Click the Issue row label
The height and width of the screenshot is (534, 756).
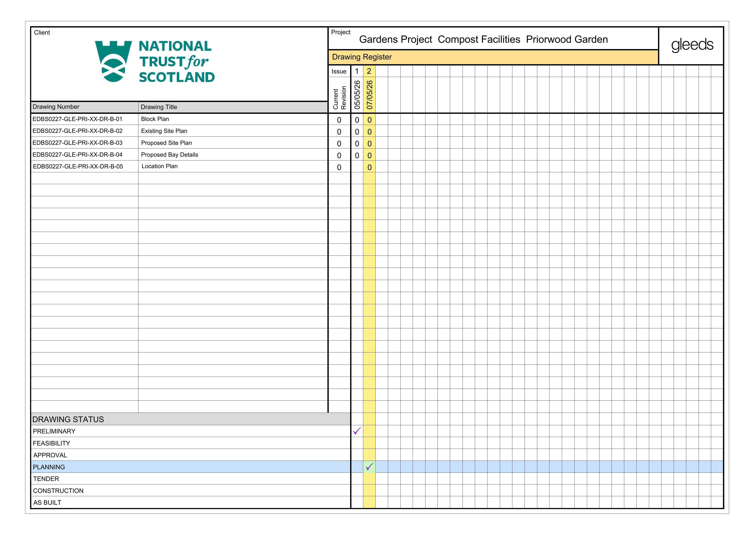tap(339, 71)
